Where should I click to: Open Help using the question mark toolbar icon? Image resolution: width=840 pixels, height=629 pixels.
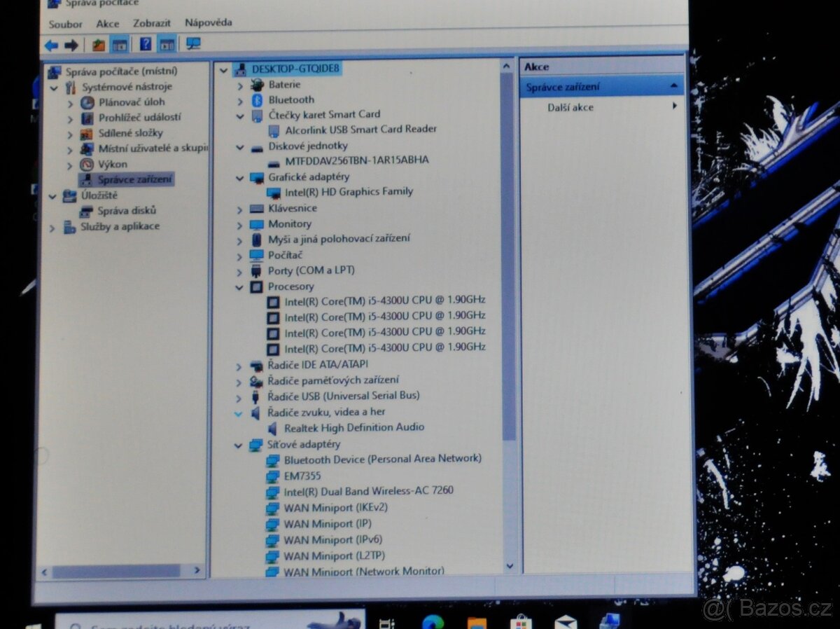(145, 45)
